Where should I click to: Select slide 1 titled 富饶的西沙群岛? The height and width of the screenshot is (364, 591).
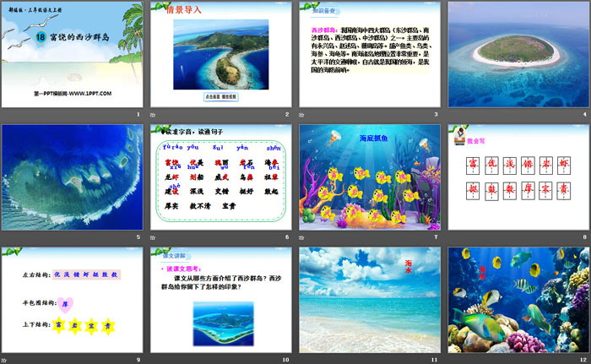(x=73, y=54)
